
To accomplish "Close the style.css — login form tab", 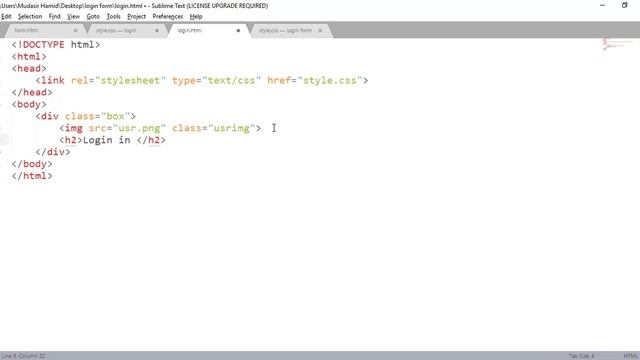I will 320,30.
